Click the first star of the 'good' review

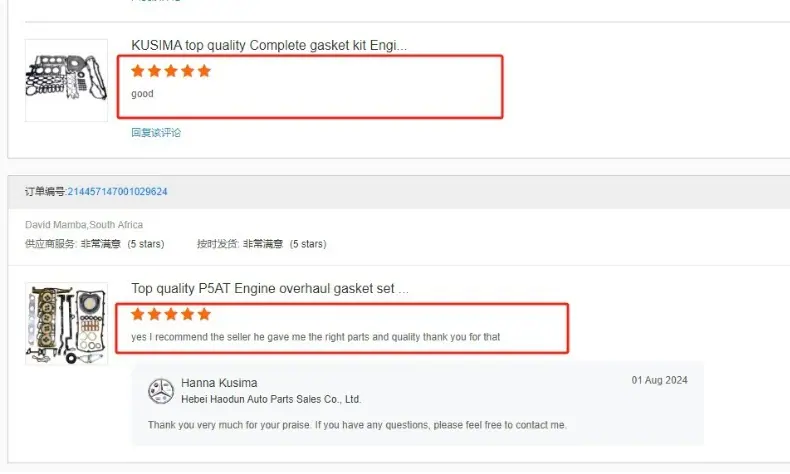pyautogui.click(x=138, y=71)
